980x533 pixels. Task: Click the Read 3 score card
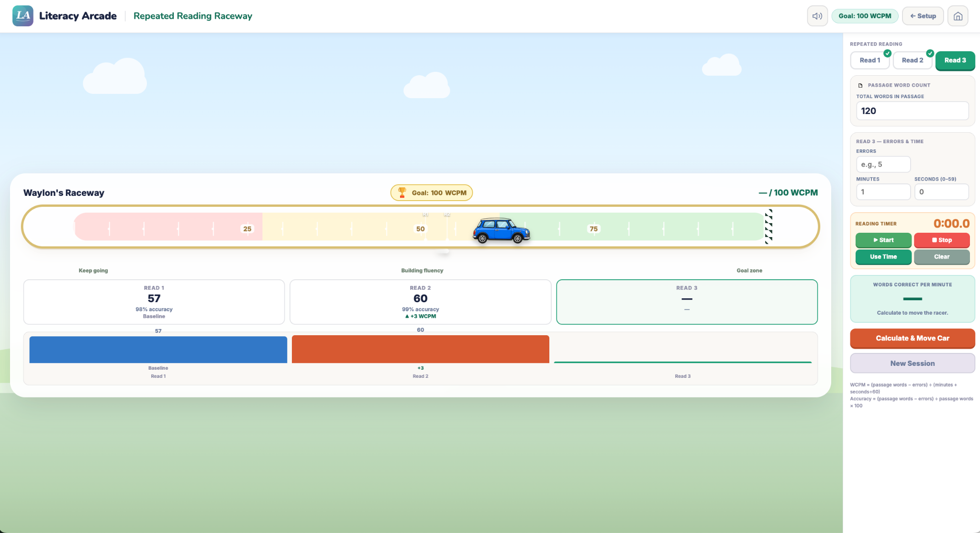tap(687, 302)
